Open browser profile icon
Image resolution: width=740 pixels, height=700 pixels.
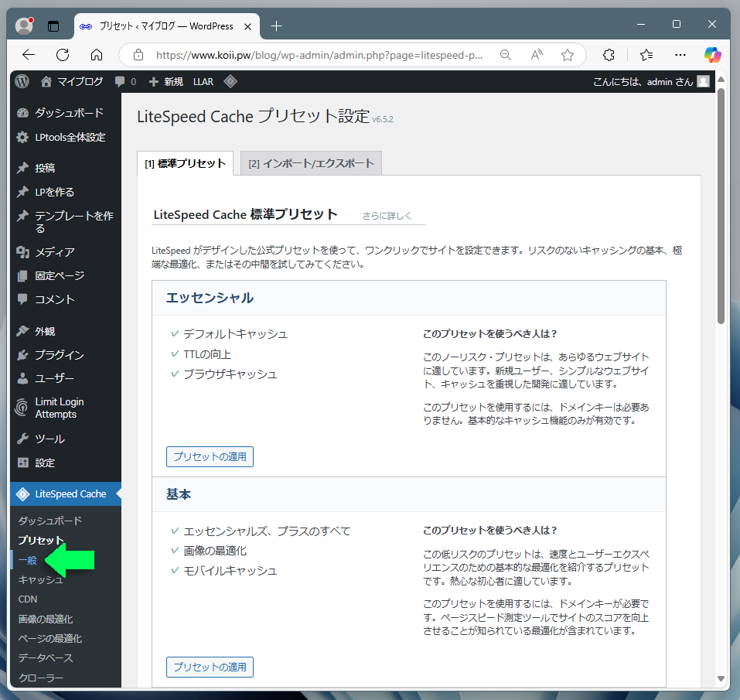pyautogui.click(x=24, y=26)
